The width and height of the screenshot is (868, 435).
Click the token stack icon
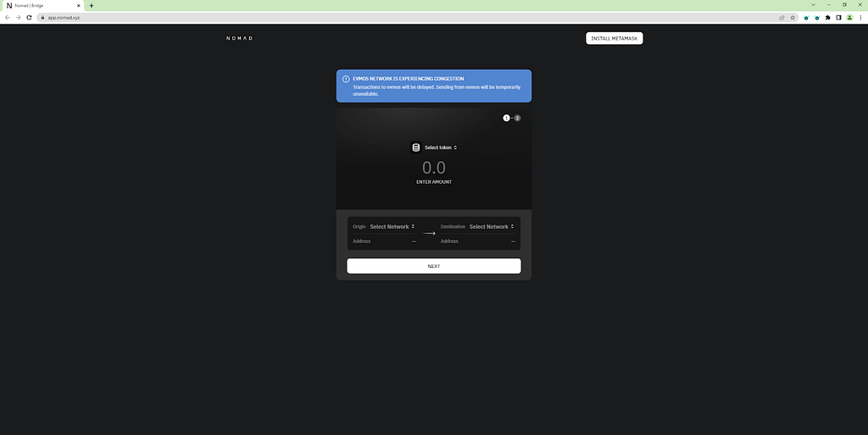pos(415,148)
